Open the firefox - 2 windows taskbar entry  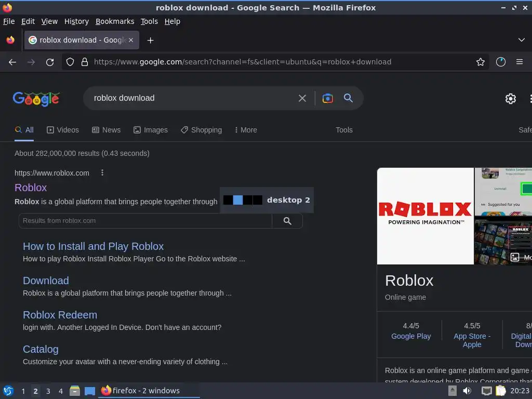point(149,391)
